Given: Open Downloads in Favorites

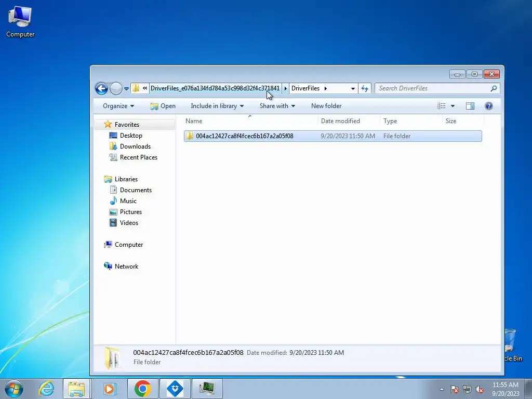Looking at the screenshot, I should tap(135, 146).
